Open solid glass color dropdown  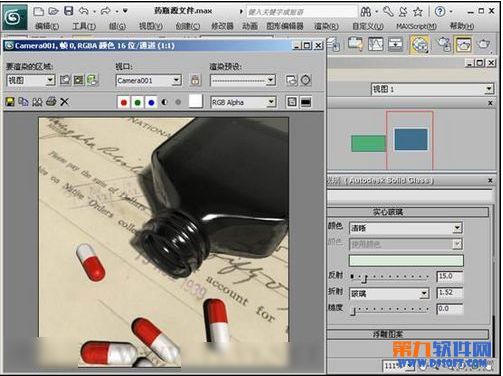(x=457, y=228)
